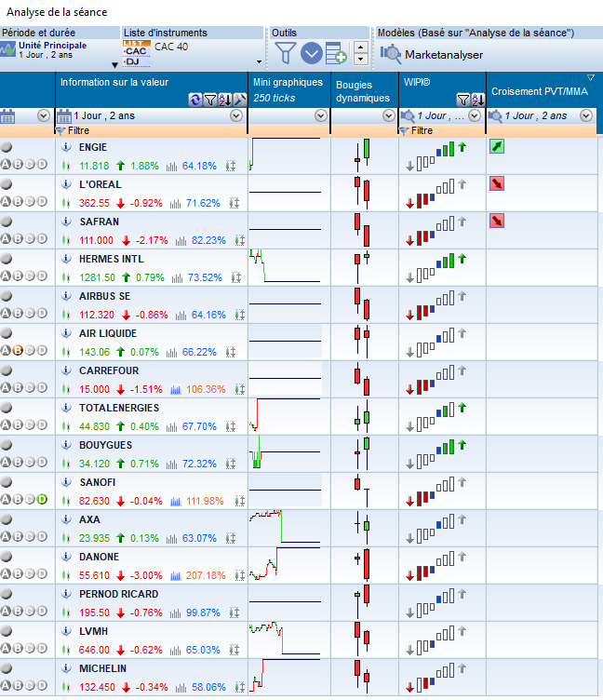Click the info icon beside ENGIE
The width and height of the screenshot is (603, 700).
(x=66, y=147)
